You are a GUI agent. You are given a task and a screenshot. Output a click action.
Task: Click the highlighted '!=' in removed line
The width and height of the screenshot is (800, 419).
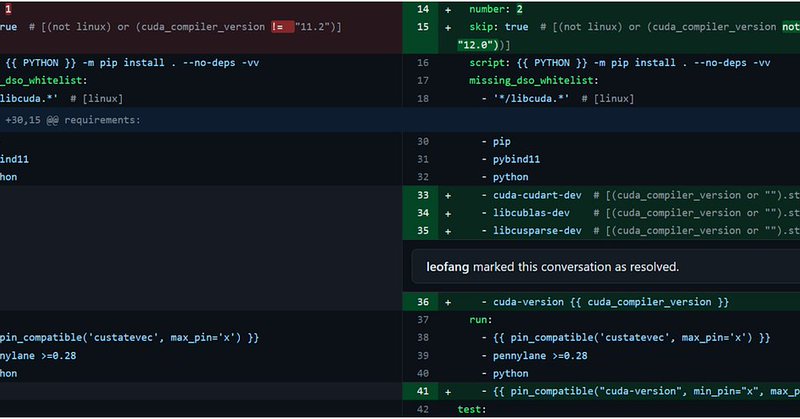pyautogui.click(x=282, y=27)
